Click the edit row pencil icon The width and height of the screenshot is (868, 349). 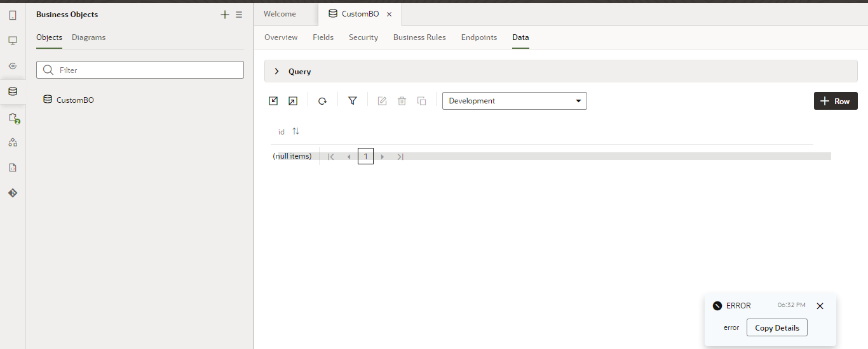click(382, 101)
